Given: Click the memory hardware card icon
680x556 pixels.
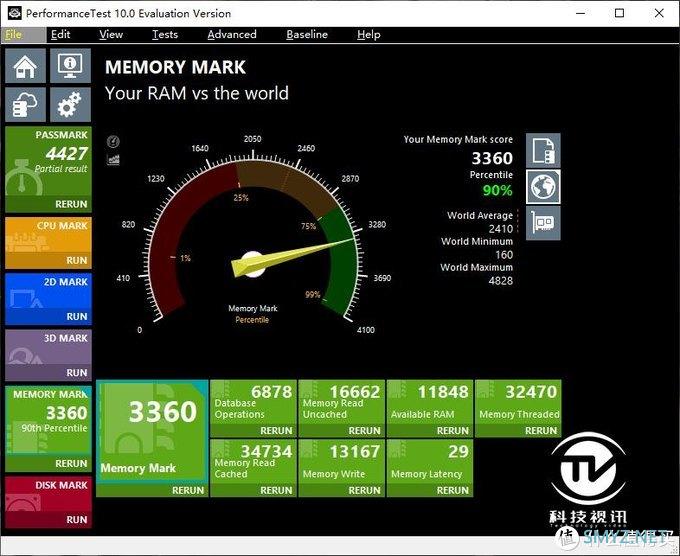Looking at the screenshot, I should (x=543, y=223).
